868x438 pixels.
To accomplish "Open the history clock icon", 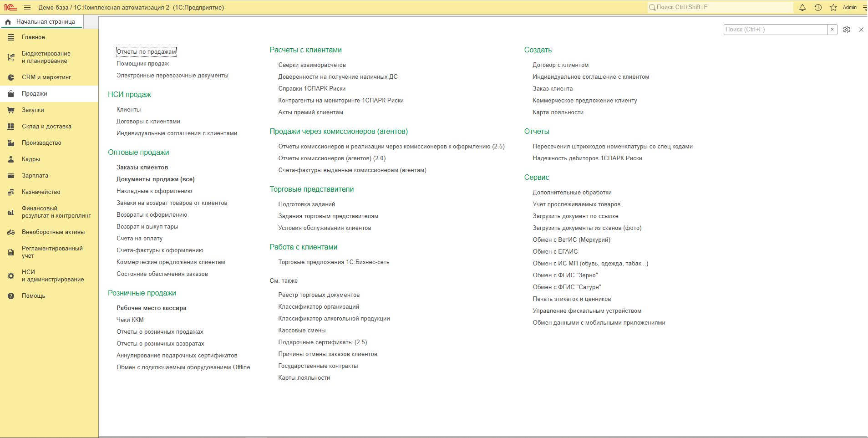I will coord(818,7).
